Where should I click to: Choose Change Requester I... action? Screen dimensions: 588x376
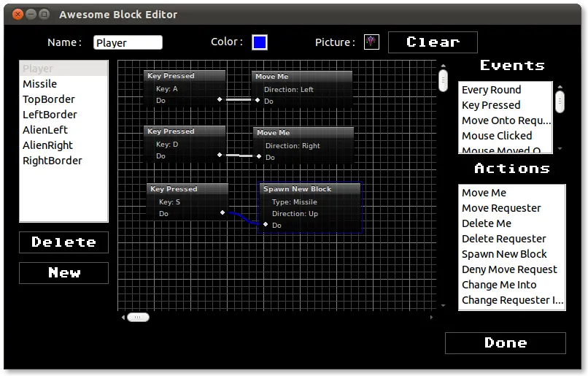pos(512,301)
